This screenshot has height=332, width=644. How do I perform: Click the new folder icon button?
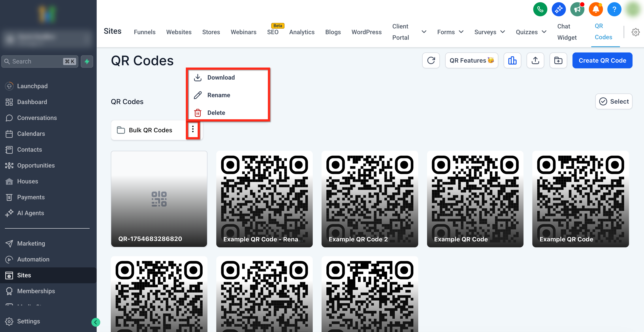click(x=558, y=60)
